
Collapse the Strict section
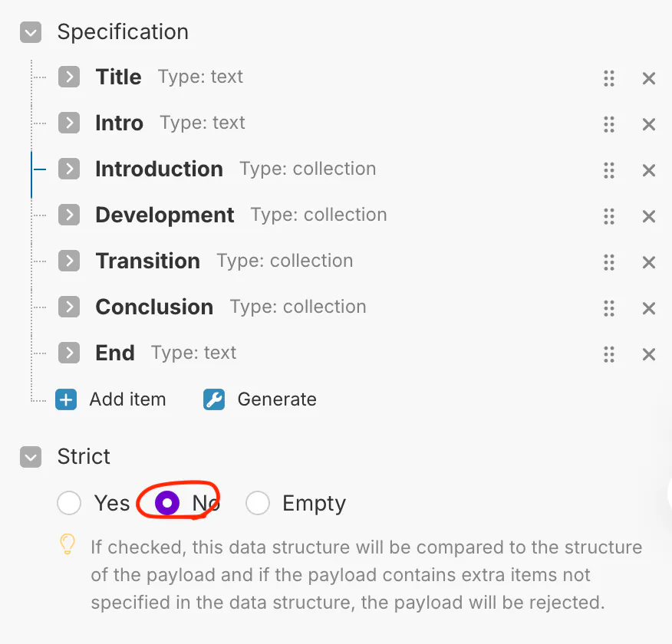pyautogui.click(x=31, y=457)
